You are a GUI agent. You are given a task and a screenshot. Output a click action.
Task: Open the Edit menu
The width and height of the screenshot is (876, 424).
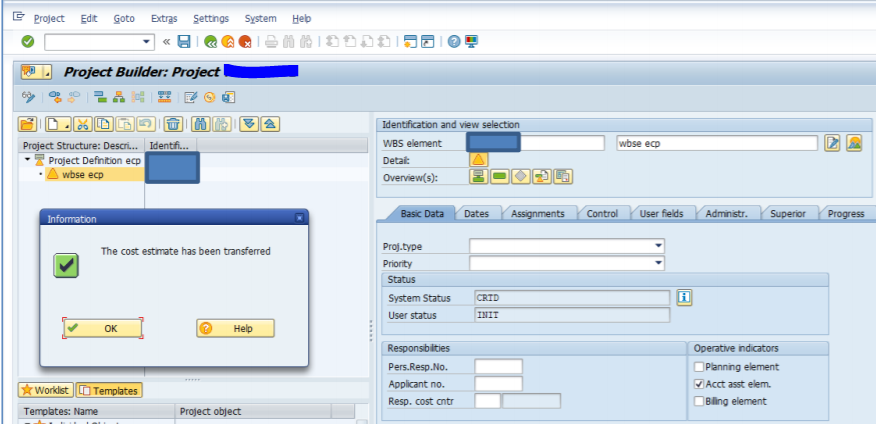[x=89, y=18]
